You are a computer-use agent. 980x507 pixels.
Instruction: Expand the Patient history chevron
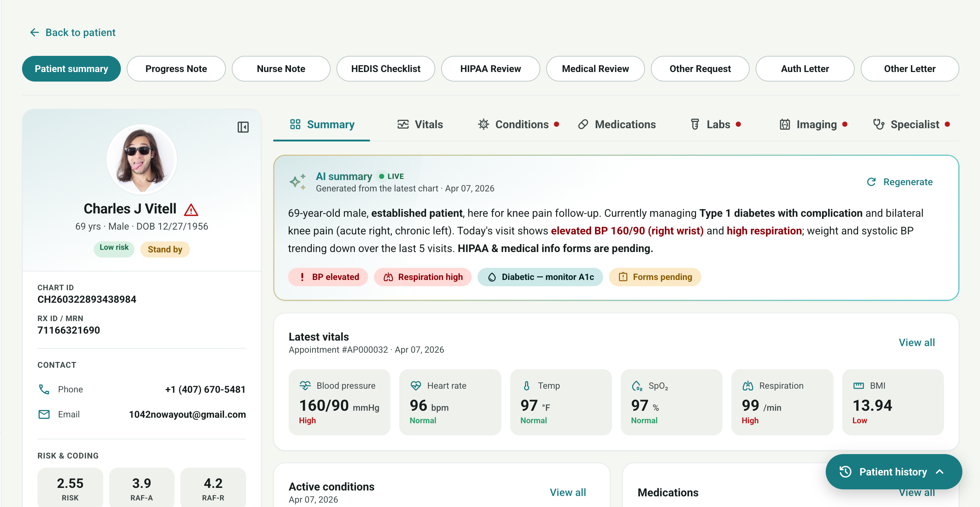pos(940,472)
